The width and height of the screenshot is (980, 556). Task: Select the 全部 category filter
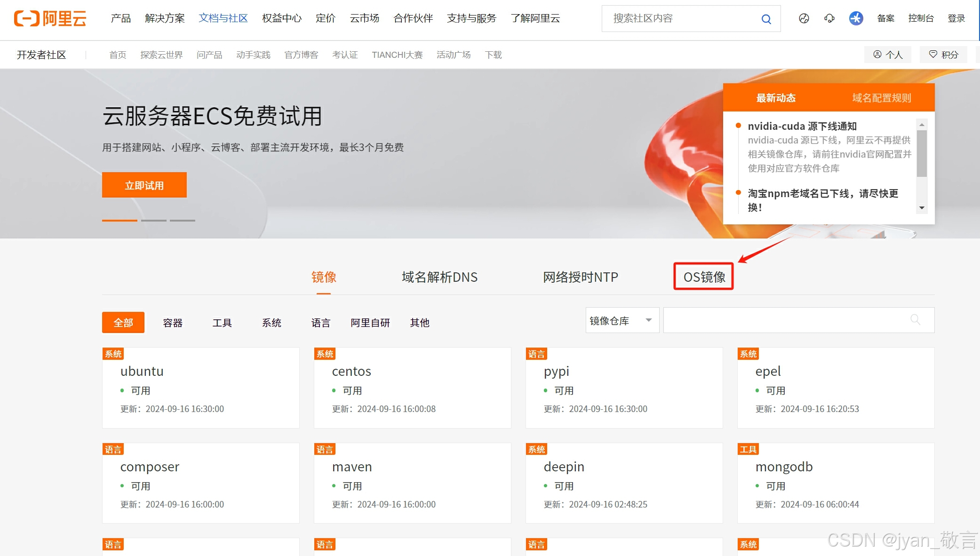123,323
